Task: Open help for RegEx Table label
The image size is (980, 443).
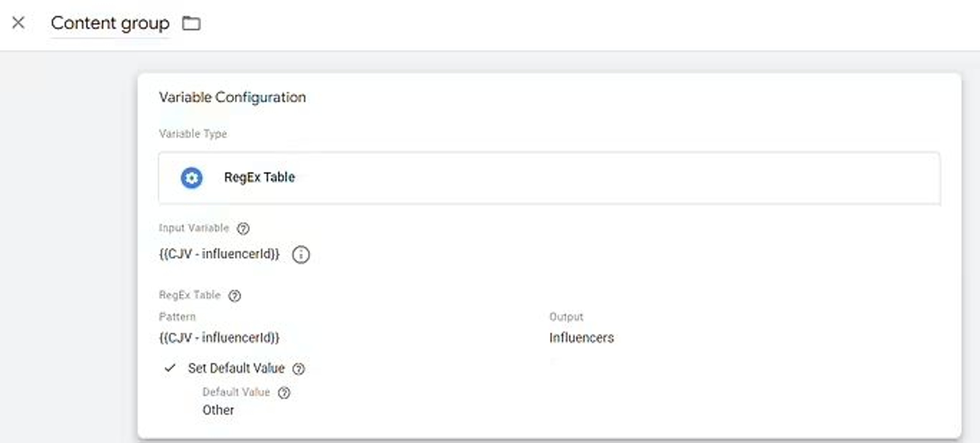Action: (235, 296)
